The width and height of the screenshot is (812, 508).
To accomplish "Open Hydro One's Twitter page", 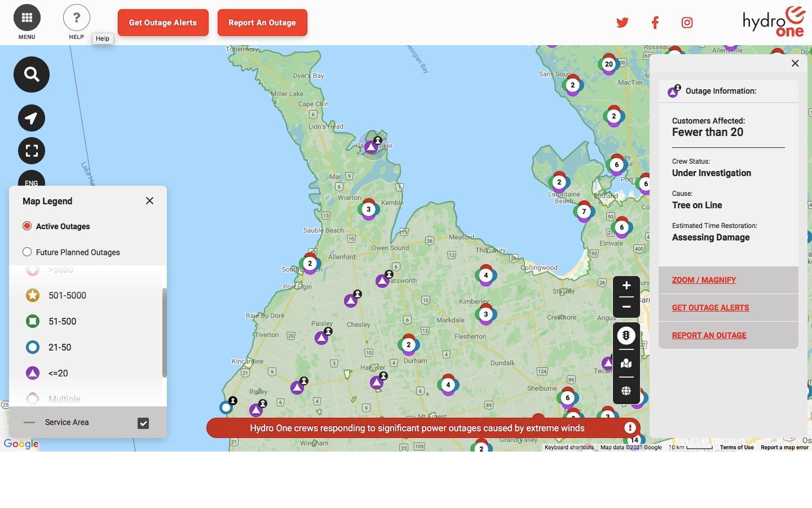I will [622, 23].
